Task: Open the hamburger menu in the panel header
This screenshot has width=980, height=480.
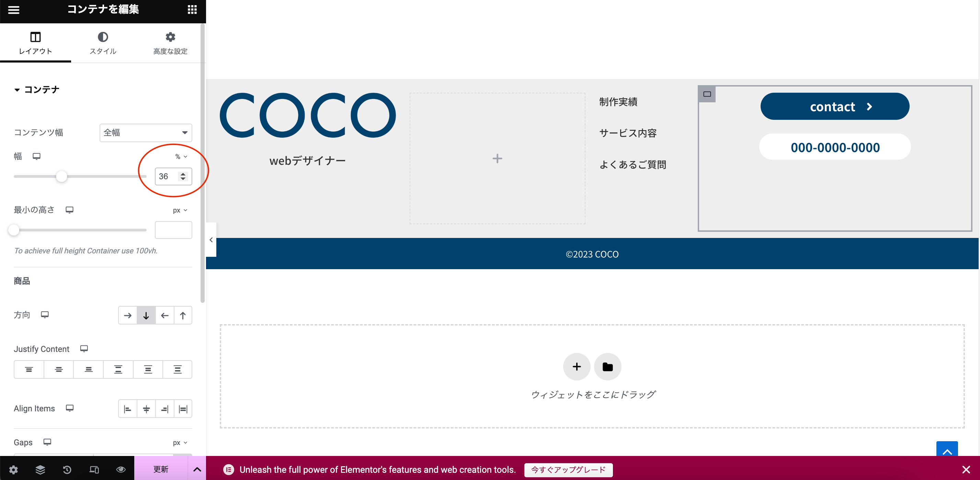Action: (x=14, y=10)
